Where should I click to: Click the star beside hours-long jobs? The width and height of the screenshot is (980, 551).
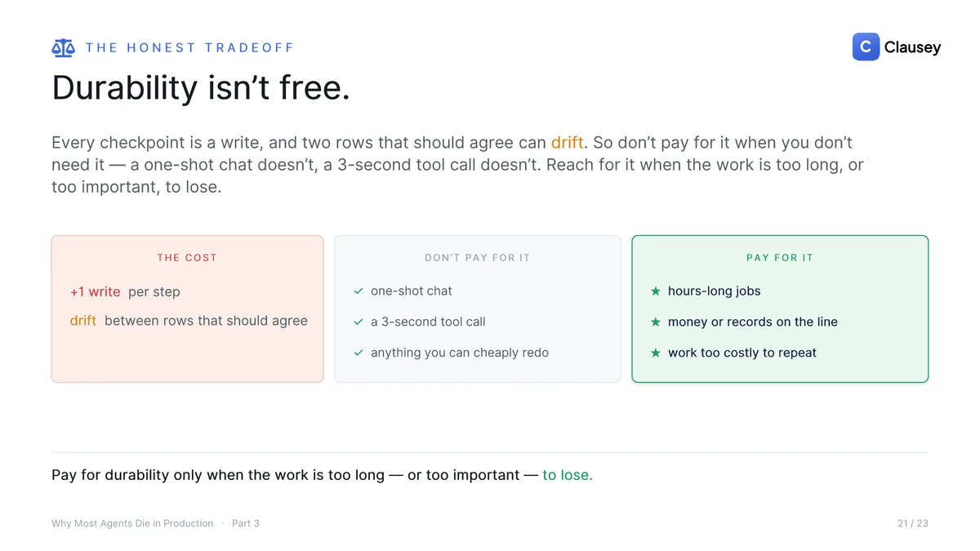[x=655, y=291]
